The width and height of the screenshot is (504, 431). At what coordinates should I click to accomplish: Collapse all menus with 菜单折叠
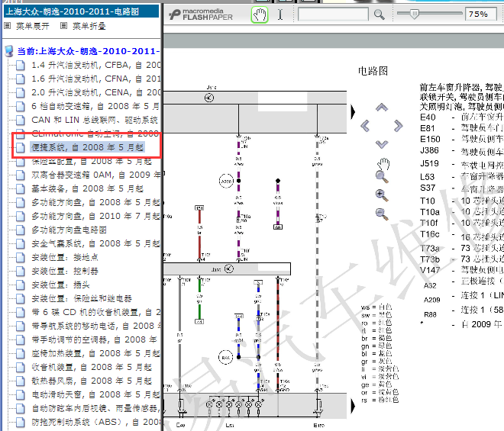pyautogui.click(x=89, y=26)
